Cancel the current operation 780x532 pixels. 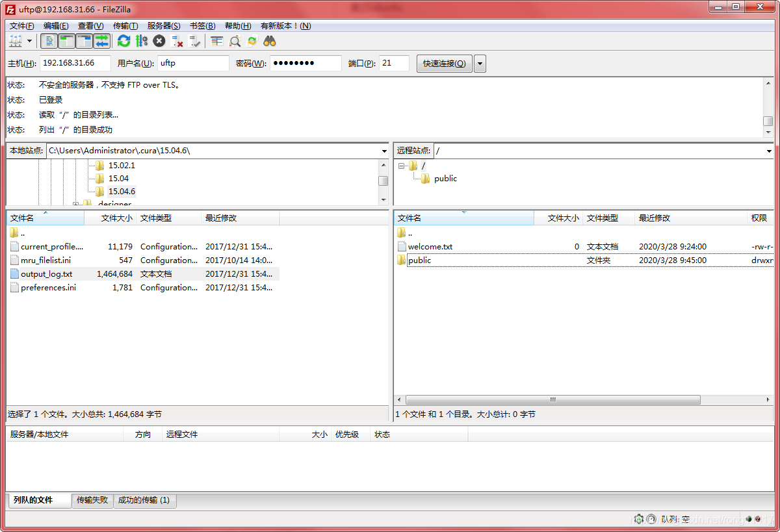tap(158, 40)
